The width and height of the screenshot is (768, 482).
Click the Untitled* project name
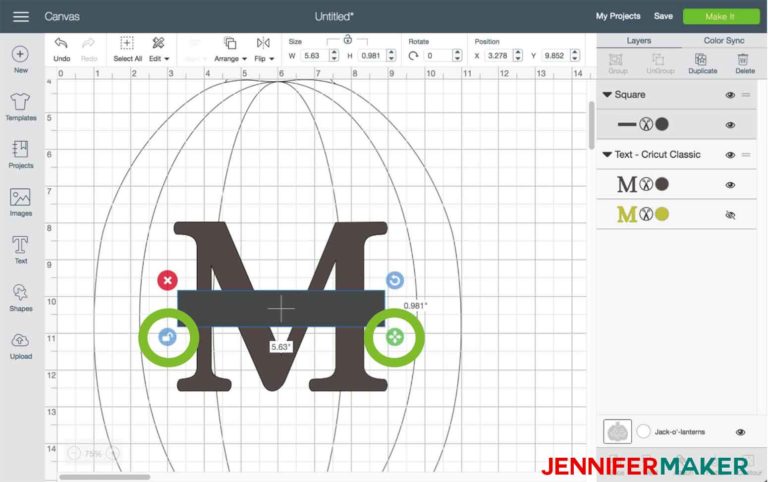334,17
